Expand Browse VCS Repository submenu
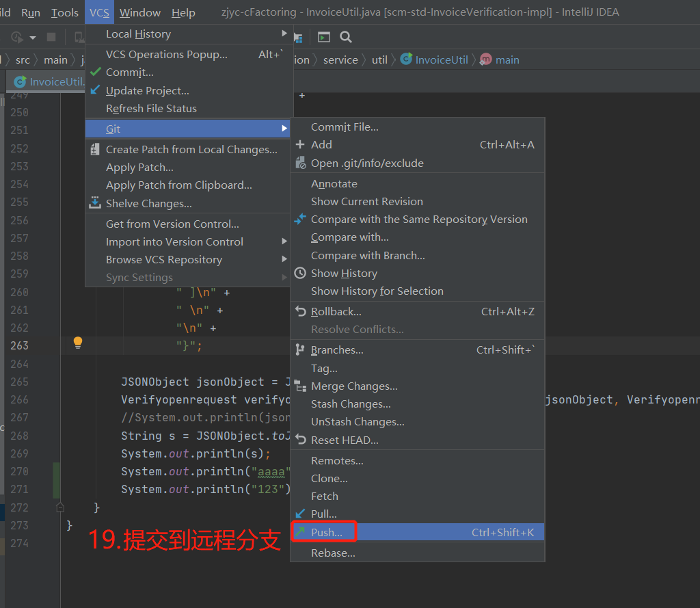The width and height of the screenshot is (700, 608). click(x=188, y=260)
